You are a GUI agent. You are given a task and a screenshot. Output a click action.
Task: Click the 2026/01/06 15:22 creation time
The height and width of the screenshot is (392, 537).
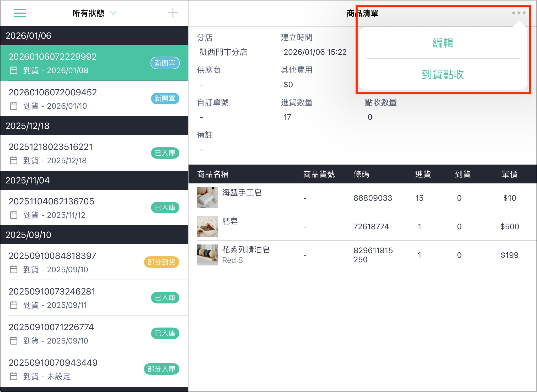pos(315,52)
